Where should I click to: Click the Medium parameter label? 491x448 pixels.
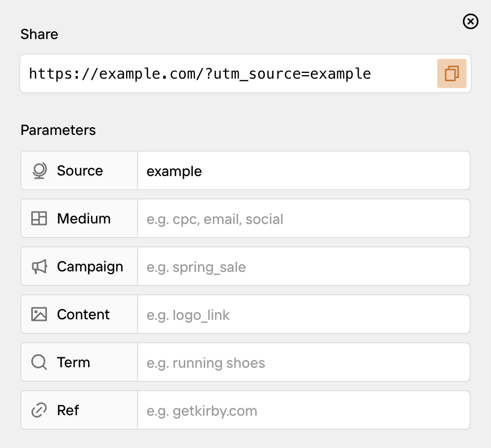click(83, 218)
